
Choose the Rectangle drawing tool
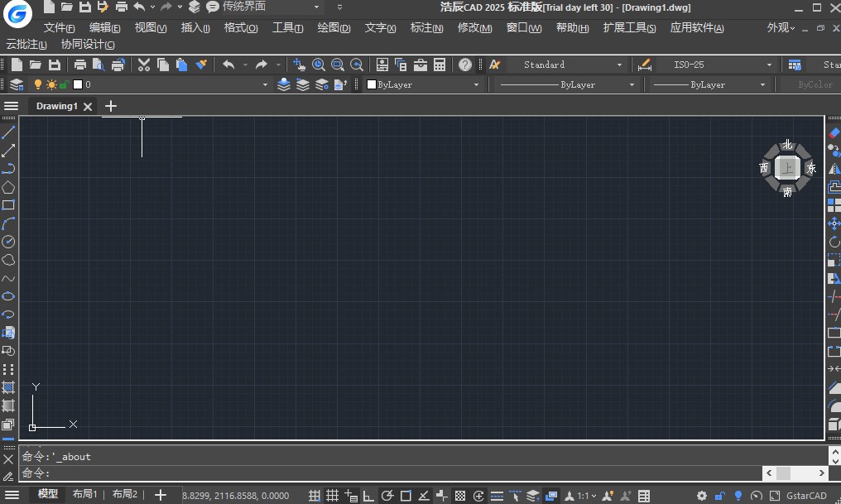[8, 205]
